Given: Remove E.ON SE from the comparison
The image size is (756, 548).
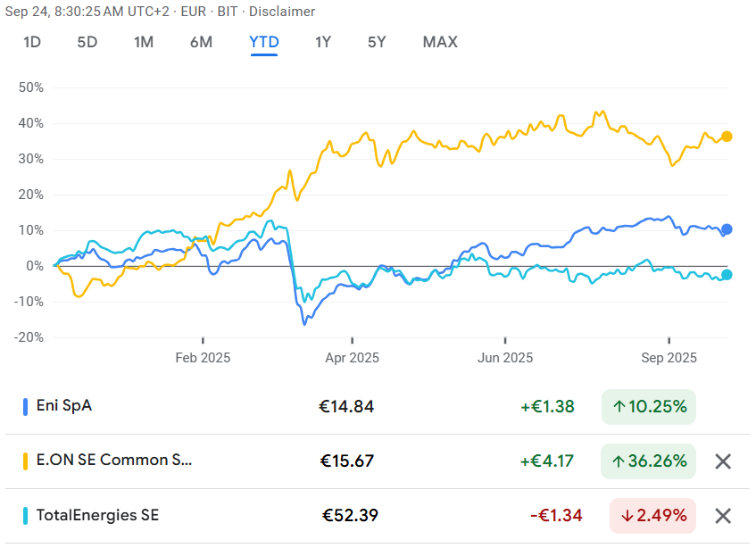Looking at the screenshot, I should coord(723,461).
